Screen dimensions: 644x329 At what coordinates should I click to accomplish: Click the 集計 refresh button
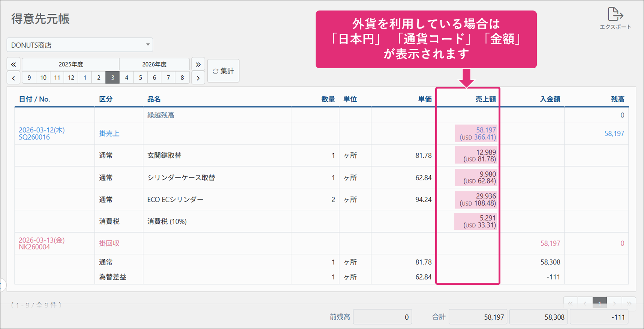click(223, 71)
